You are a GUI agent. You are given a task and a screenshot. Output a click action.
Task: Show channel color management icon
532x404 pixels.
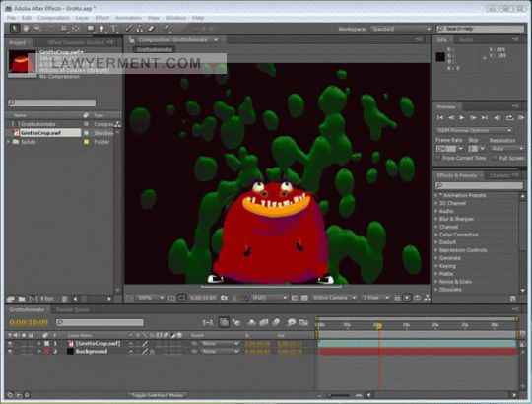coord(245,298)
